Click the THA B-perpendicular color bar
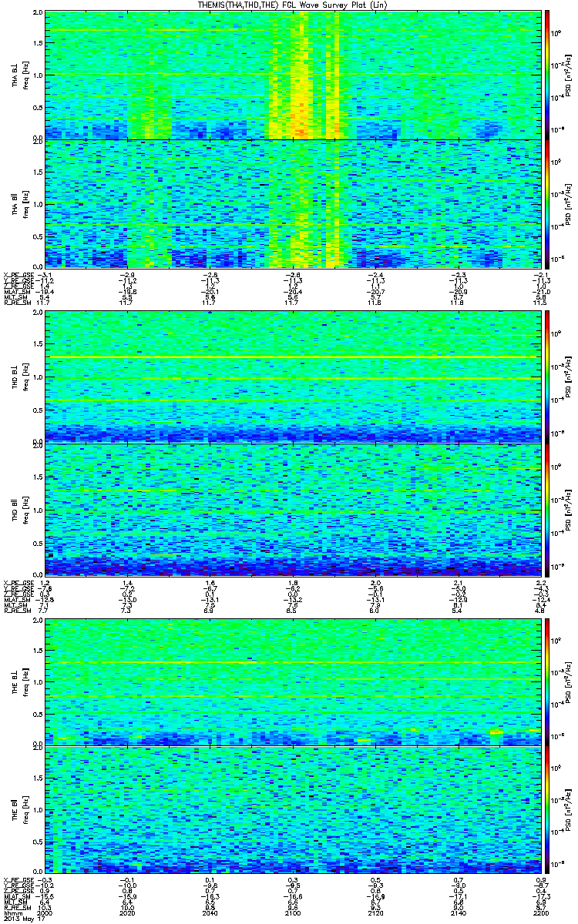 pos(547,74)
